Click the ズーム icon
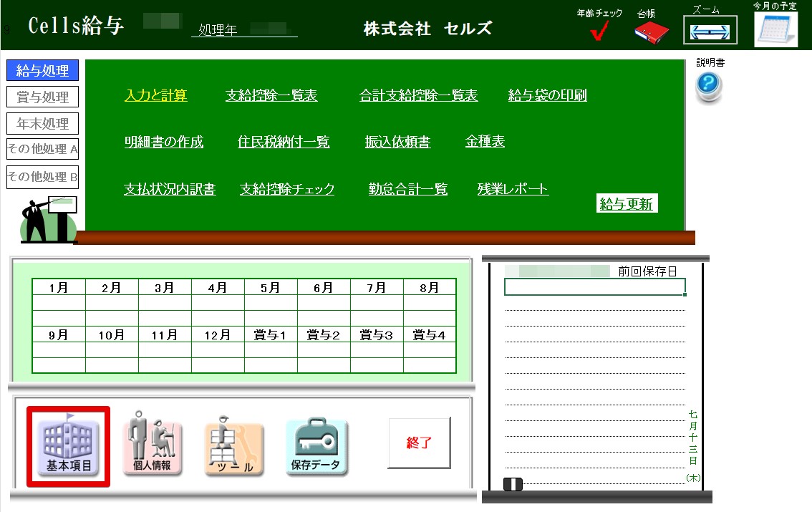Viewport: 812px width, 512px height. point(710,31)
